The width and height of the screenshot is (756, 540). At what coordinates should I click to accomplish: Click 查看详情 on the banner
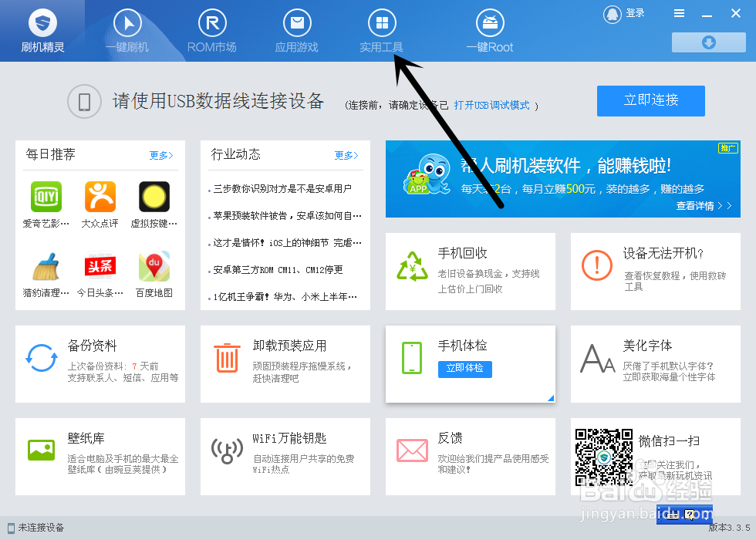pos(704,206)
